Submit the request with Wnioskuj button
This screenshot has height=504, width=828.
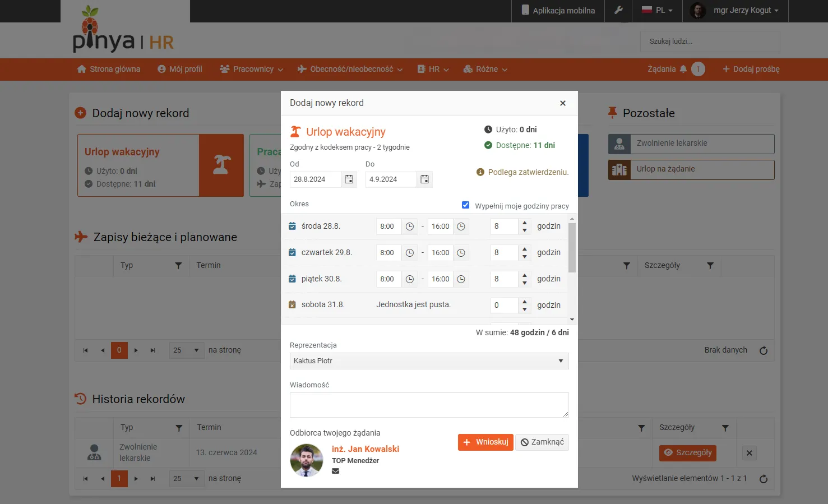(485, 442)
